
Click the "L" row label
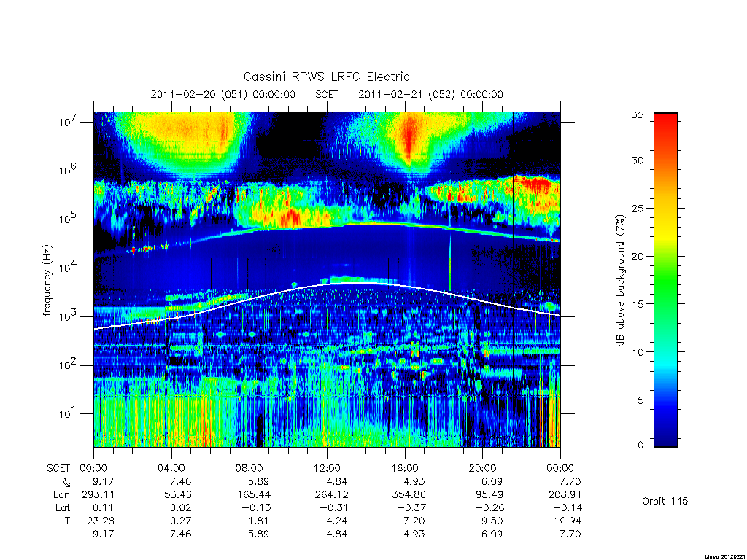(x=67, y=534)
